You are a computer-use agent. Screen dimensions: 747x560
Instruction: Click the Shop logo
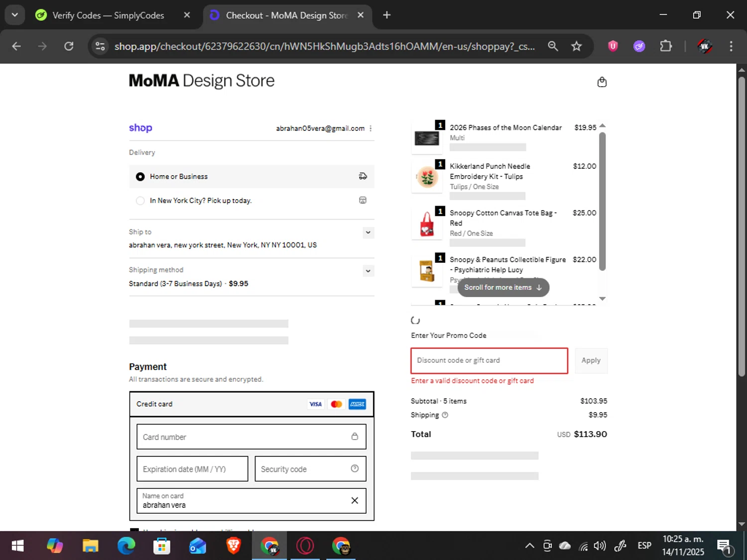(x=140, y=128)
